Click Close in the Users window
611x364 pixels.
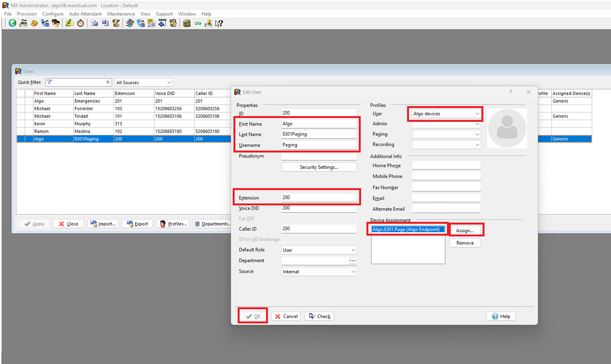68,224
